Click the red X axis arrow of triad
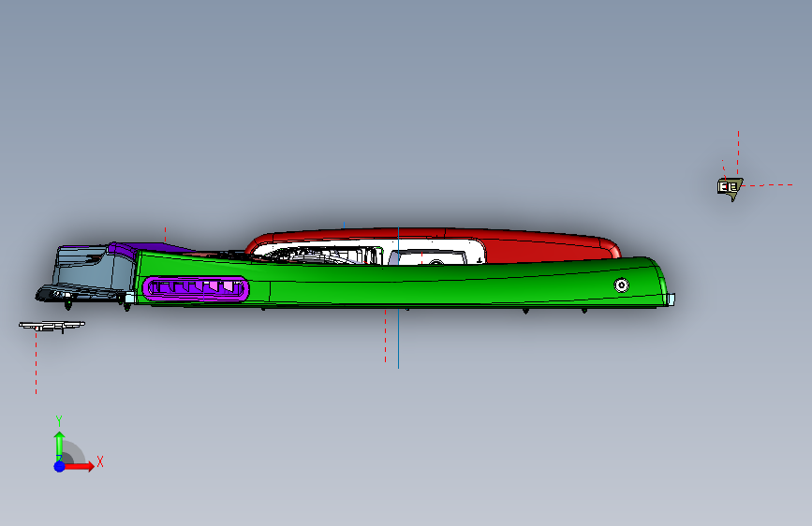This screenshot has height=526, width=812. coord(79,466)
